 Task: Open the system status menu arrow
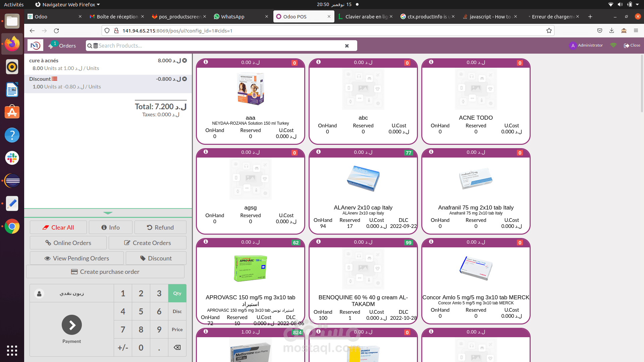[637, 4]
